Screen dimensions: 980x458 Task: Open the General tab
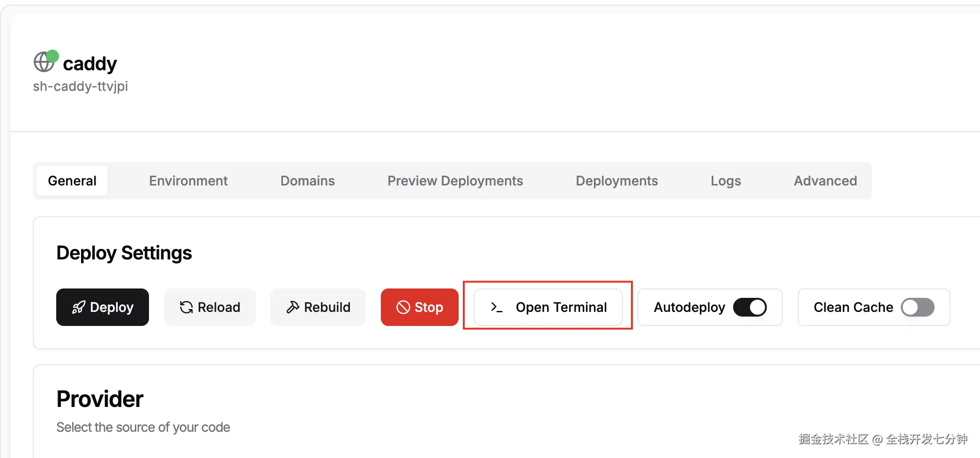[72, 181]
